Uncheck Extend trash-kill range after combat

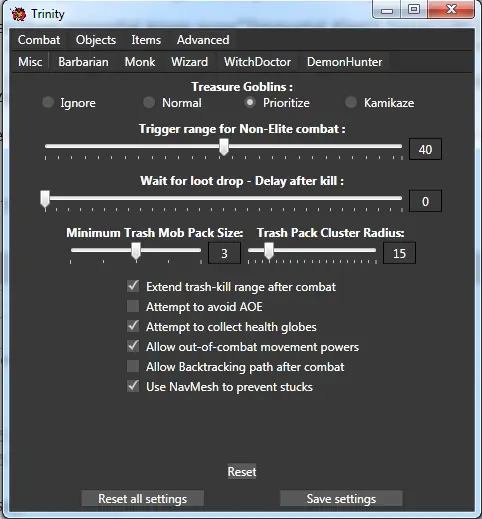(133, 286)
